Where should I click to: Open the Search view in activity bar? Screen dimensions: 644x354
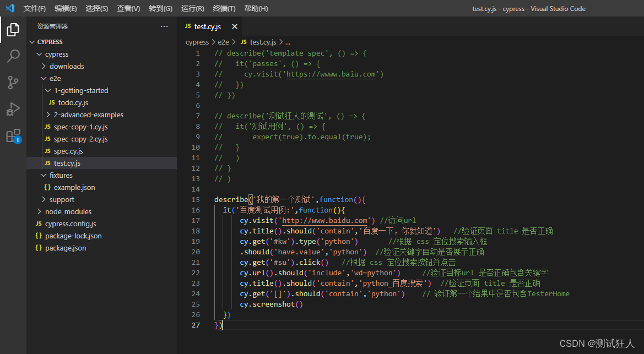[x=13, y=56]
